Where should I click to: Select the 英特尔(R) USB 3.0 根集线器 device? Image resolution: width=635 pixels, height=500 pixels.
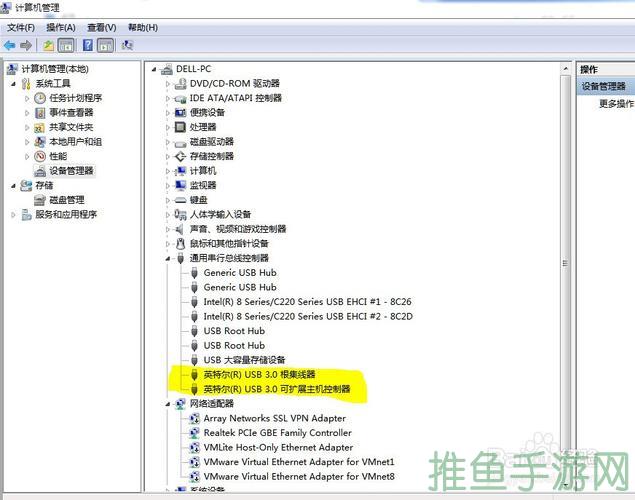[259, 374]
